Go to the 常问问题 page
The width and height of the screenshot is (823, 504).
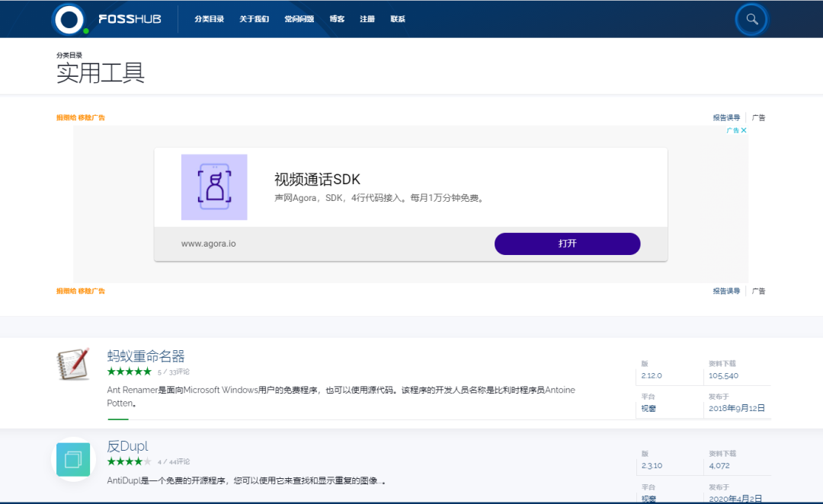(299, 19)
